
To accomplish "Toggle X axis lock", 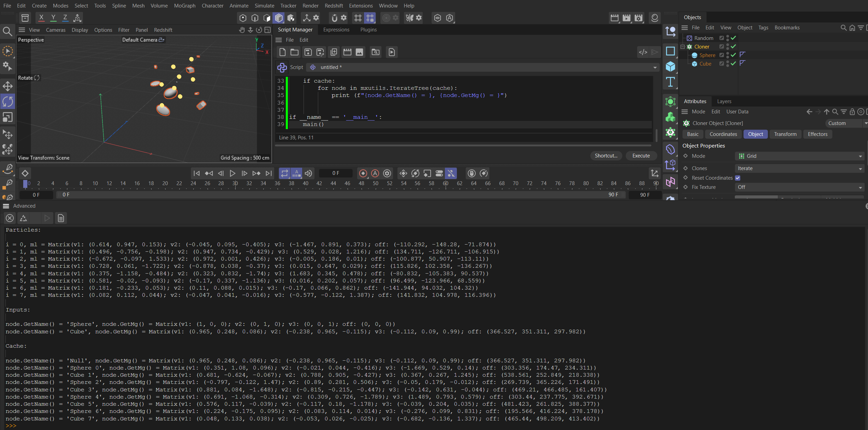I will click(x=41, y=17).
